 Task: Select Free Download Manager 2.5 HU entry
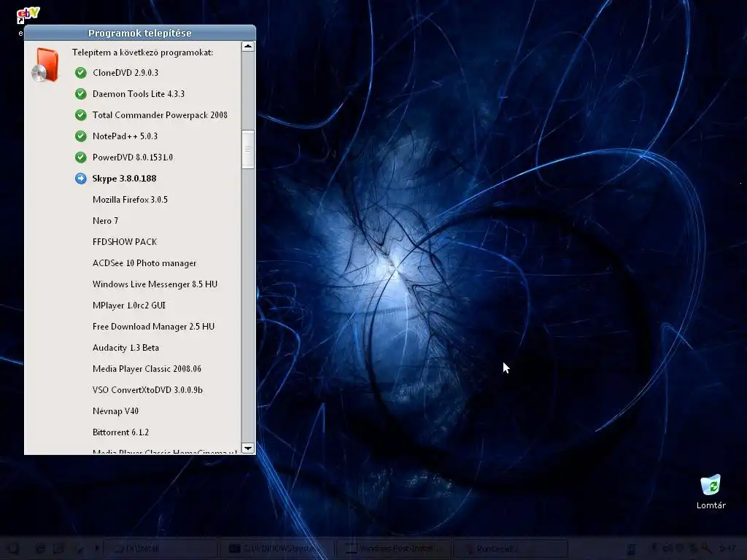click(153, 327)
